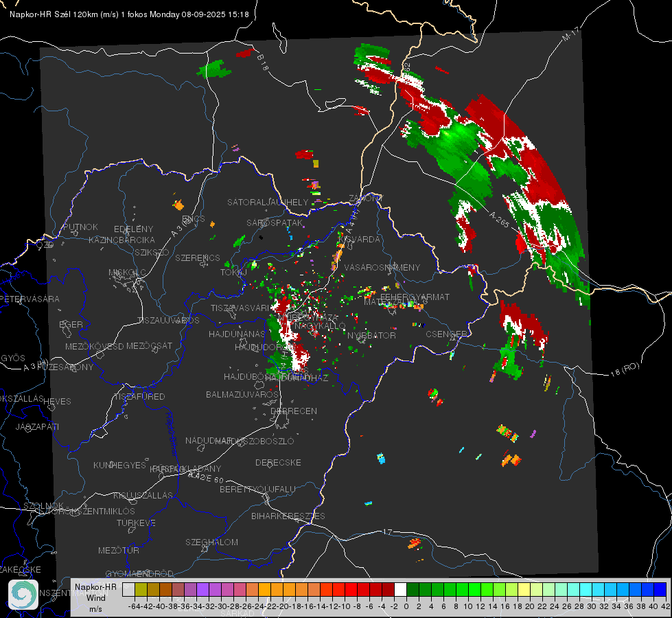Click the A42/E 60 road label
Screen dimensions: 672x618
206,477
